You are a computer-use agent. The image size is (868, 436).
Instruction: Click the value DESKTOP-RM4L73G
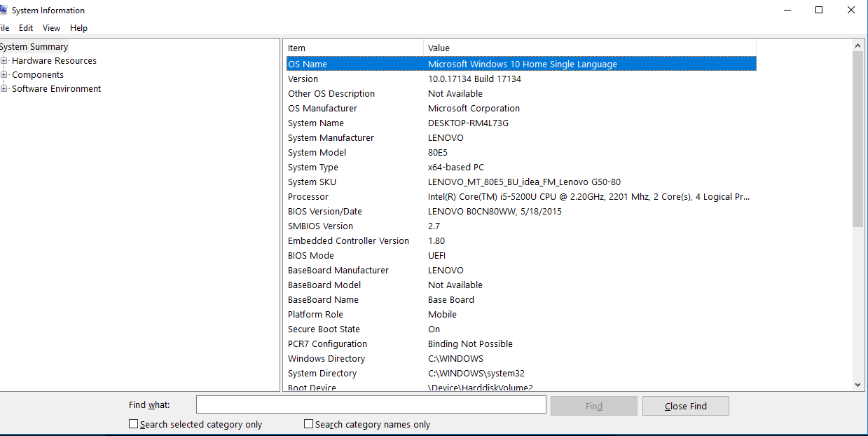tap(468, 123)
